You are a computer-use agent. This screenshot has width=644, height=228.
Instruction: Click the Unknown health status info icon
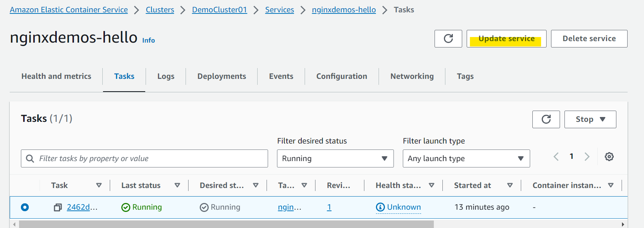[380, 207]
